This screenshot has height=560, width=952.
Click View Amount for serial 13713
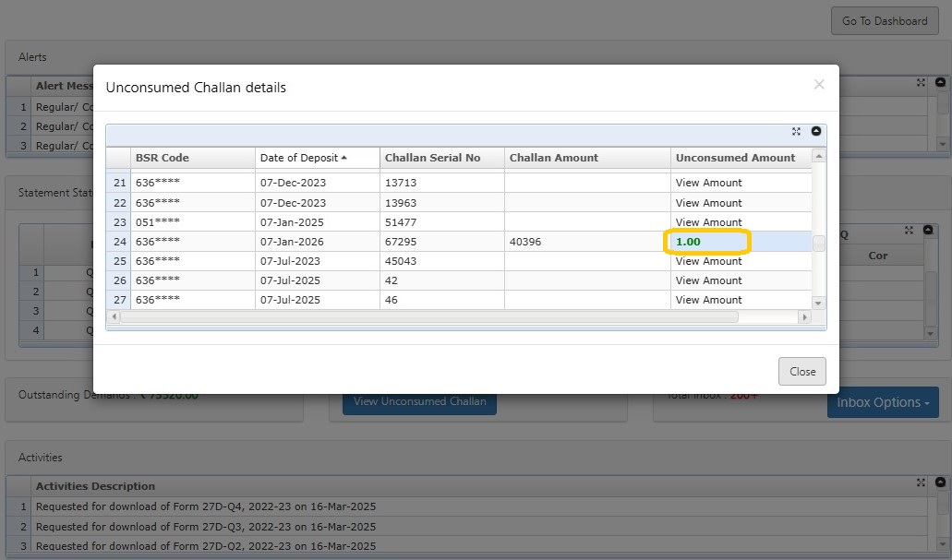pos(708,183)
